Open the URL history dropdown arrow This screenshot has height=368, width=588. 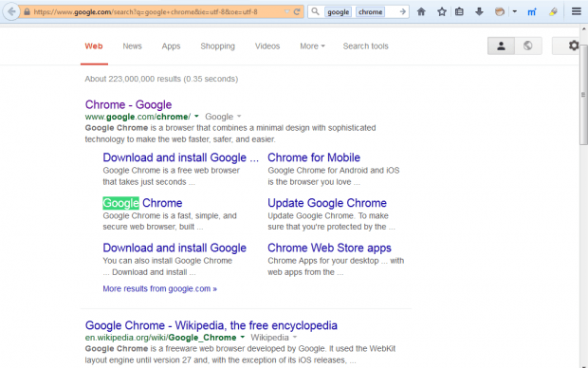[287, 12]
